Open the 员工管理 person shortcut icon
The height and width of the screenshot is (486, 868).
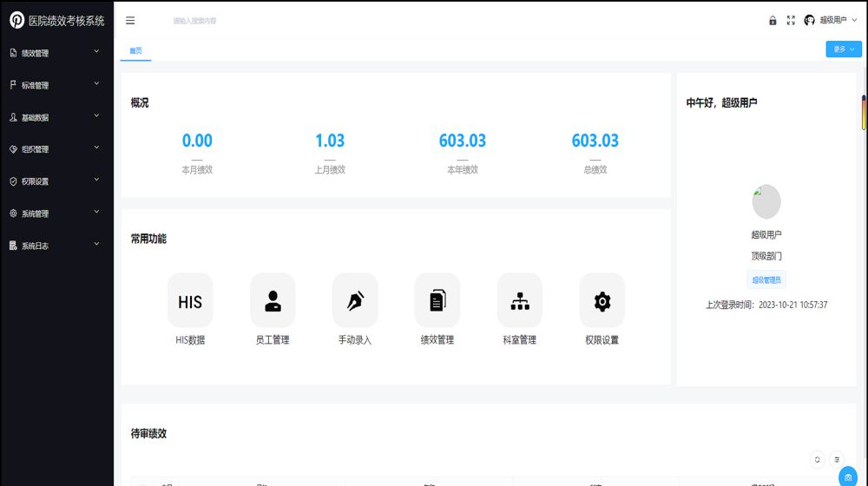pos(273,300)
